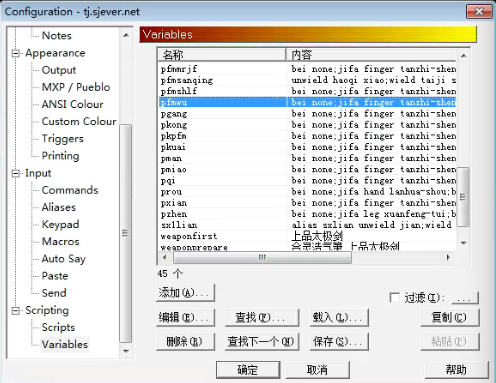Click the 保存(S)... save button
Viewport: 496px width, 383px height.
click(339, 342)
